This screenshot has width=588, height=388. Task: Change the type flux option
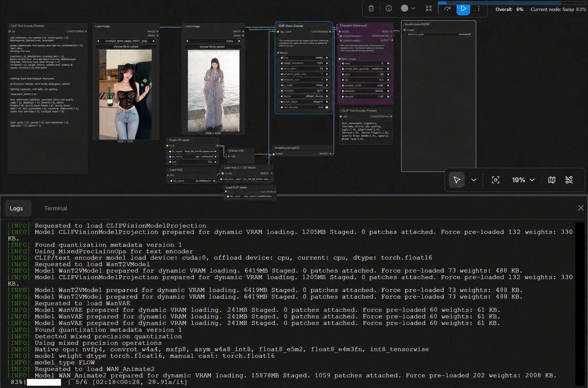tap(193, 162)
